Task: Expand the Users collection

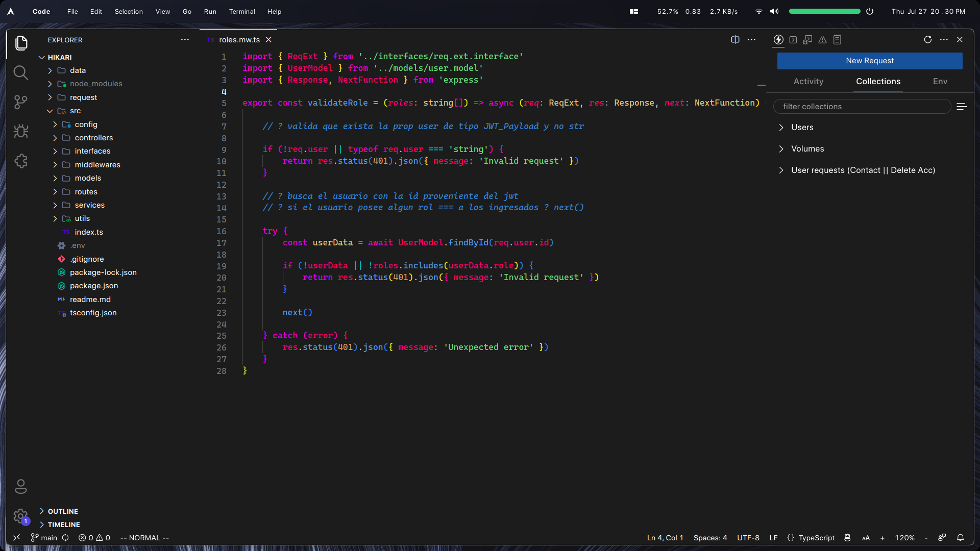Action: click(802, 128)
